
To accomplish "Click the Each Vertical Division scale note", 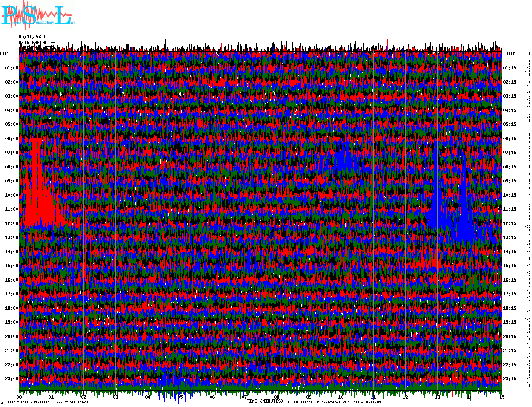I will click(48, 402).
